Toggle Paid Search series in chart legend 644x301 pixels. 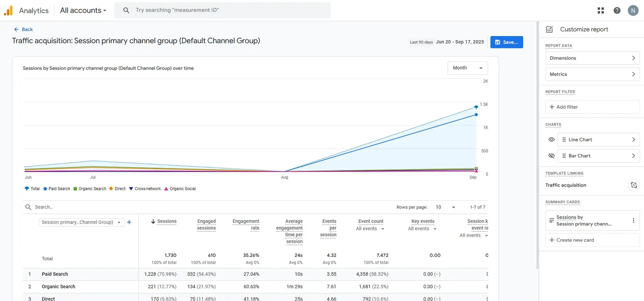coord(57,189)
